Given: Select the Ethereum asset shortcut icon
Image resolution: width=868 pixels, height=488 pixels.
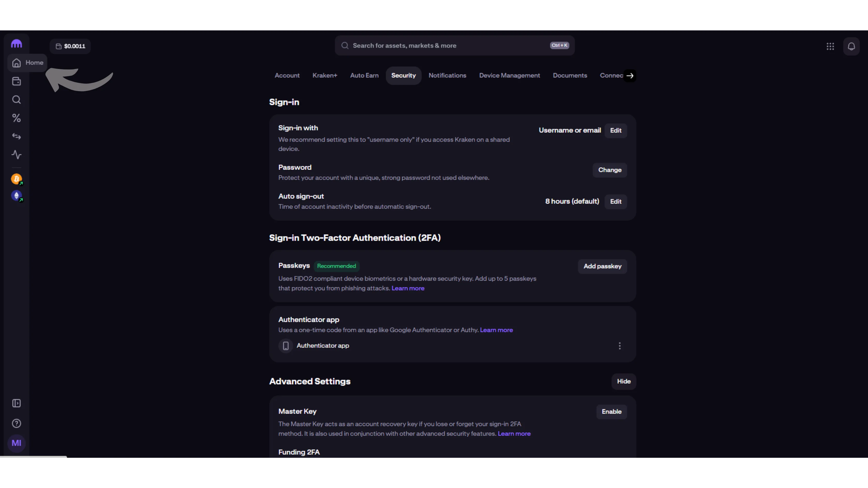Looking at the screenshot, I should point(16,196).
